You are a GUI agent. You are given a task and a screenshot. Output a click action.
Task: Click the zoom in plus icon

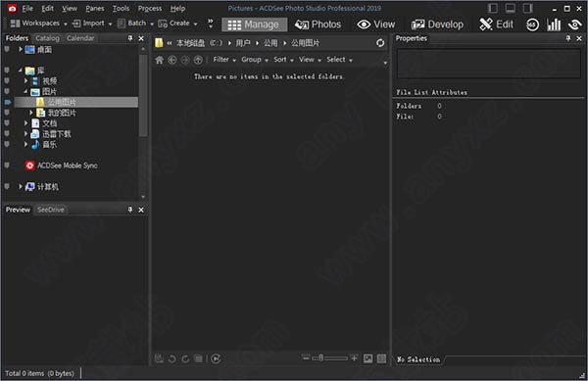pyautogui.click(x=354, y=358)
